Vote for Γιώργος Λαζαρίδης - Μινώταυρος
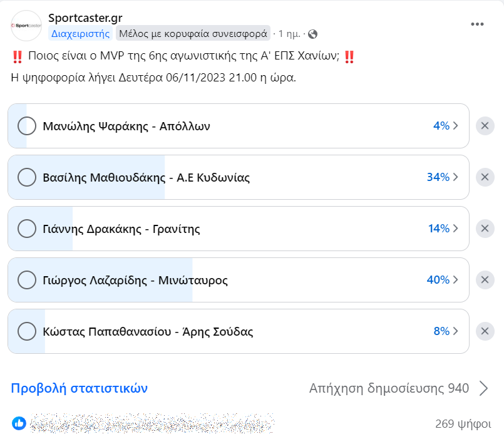Screen dimensions: 504x439 coord(27,280)
